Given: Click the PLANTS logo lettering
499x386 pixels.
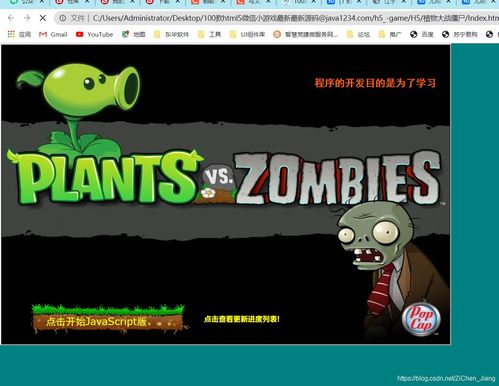Looking at the screenshot, I should point(105,178).
